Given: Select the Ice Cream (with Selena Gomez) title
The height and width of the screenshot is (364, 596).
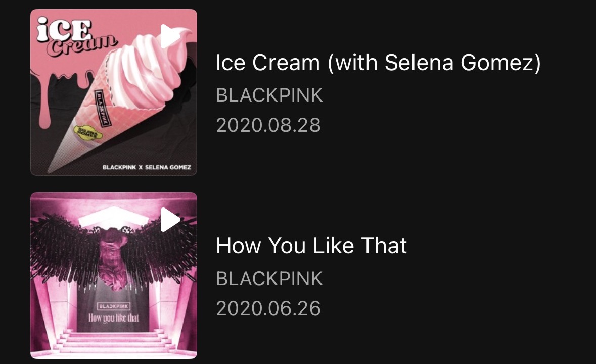Looking at the screenshot, I should tap(378, 63).
